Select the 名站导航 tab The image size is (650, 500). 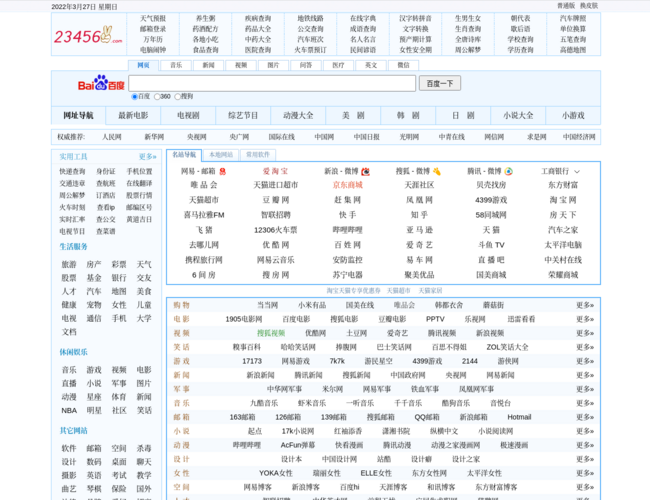(184, 155)
